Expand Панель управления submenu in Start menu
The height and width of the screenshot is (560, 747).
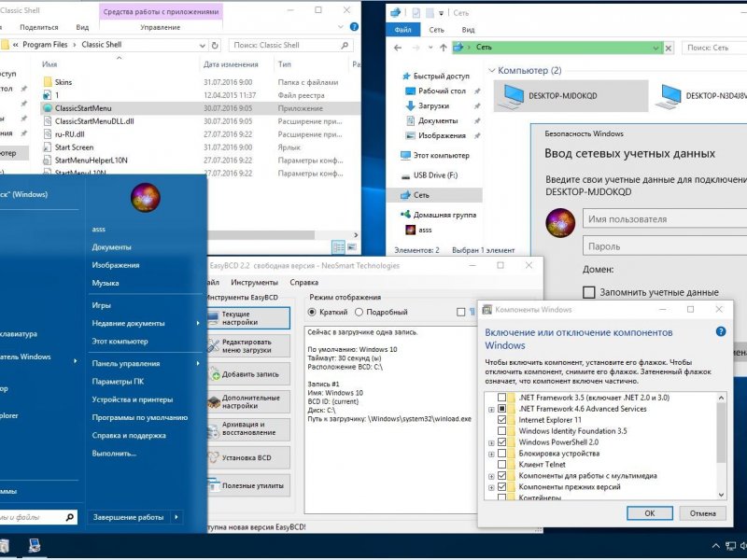point(198,364)
